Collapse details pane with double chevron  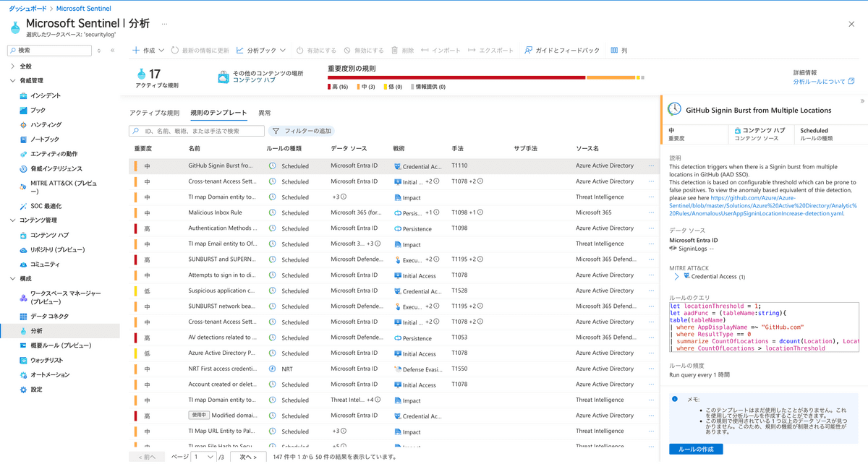pos(862,101)
